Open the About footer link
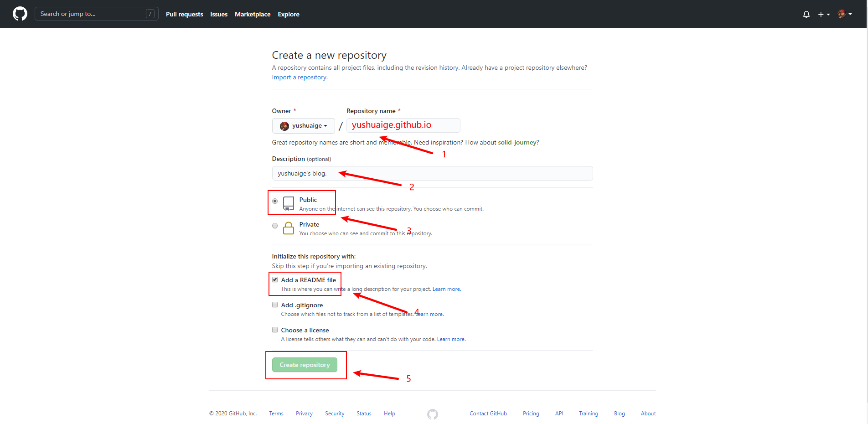Image resolution: width=868 pixels, height=424 pixels. pos(648,414)
